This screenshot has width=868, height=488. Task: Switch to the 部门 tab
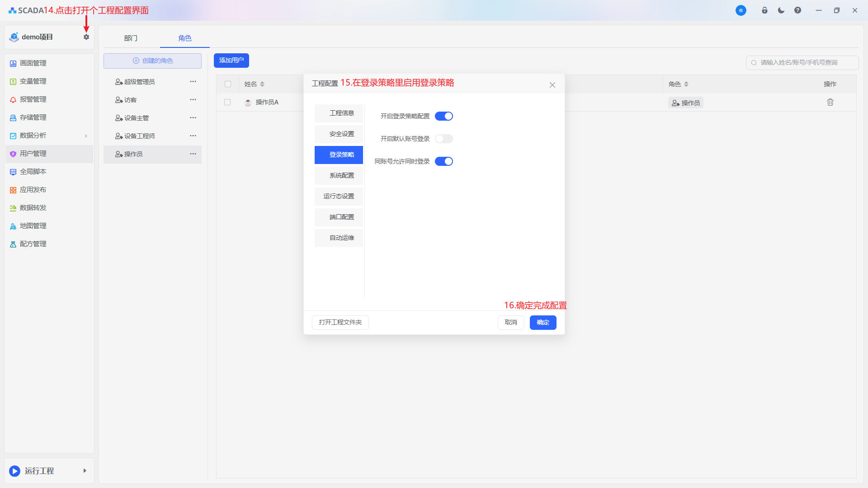tap(131, 38)
